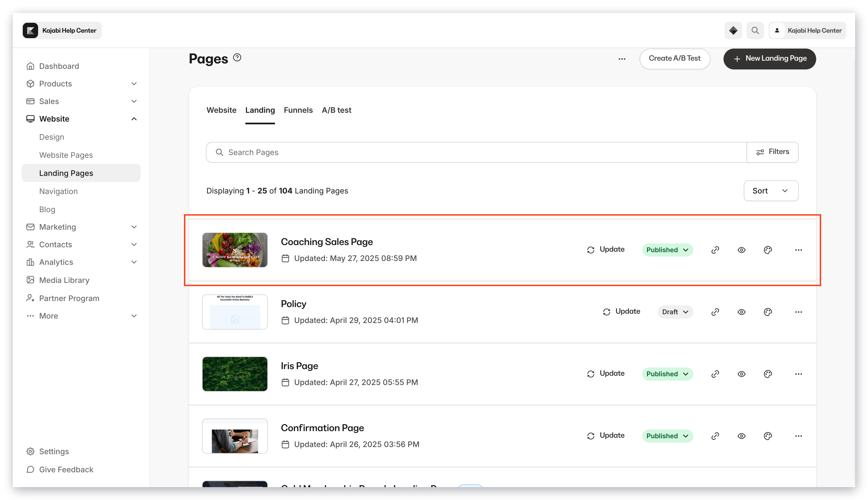The image size is (868, 500).
Task: Go to Navigation in sidebar
Action: pyautogui.click(x=58, y=191)
